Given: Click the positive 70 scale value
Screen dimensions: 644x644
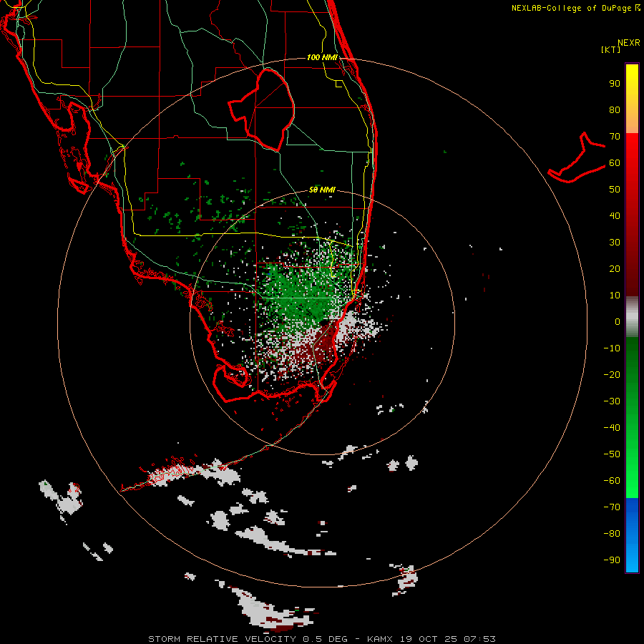Looking at the screenshot, I should (x=615, y=137).
